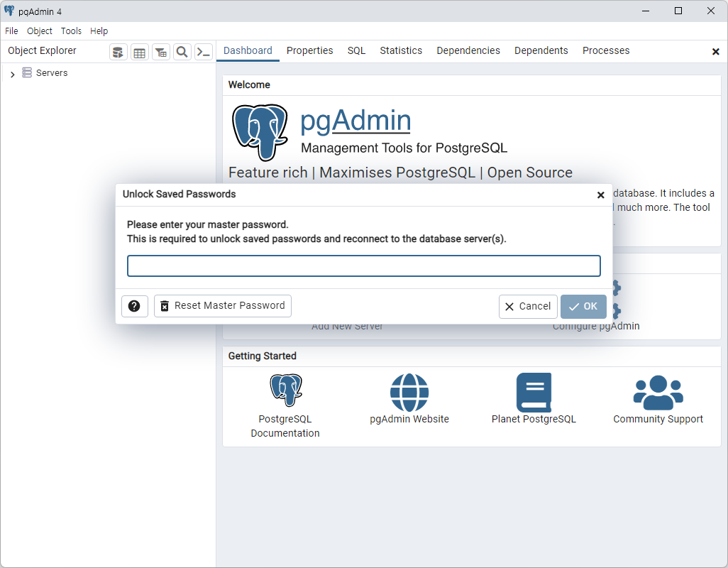Open the Tools menu
The width and height of the screenshot is (728, 568).
tap(71, 31)
